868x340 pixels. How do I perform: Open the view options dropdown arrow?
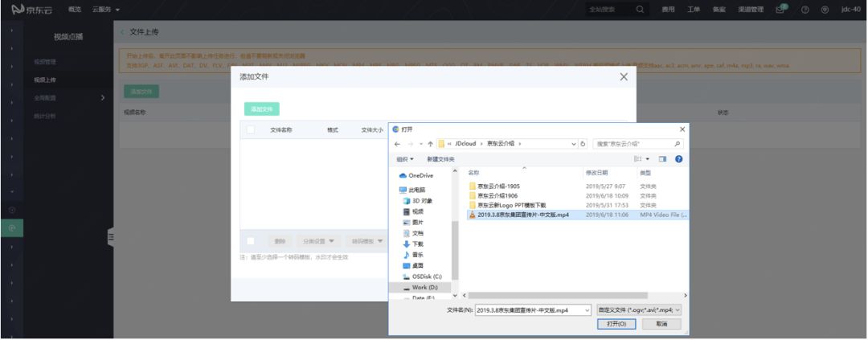click(x=648, y=159)
